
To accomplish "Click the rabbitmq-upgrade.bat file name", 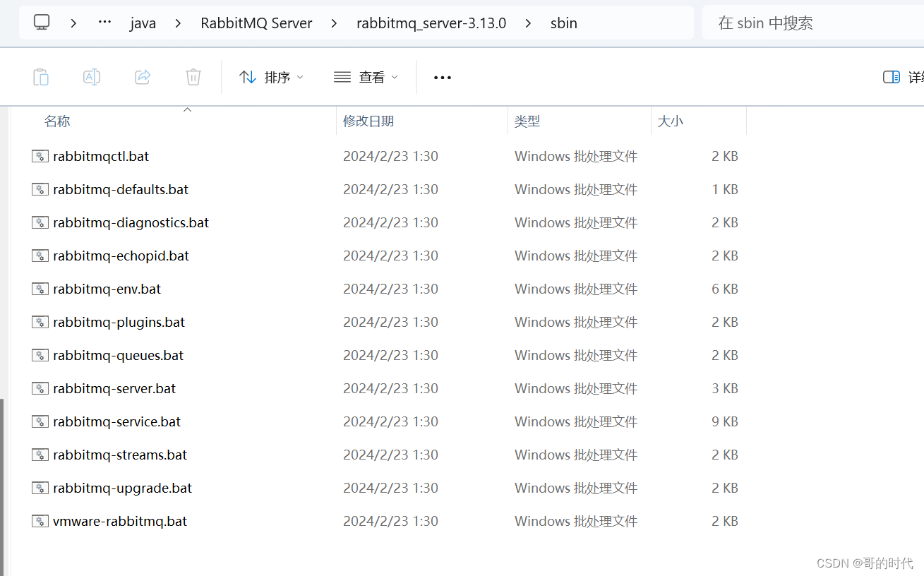I will [x=123, y=488].
